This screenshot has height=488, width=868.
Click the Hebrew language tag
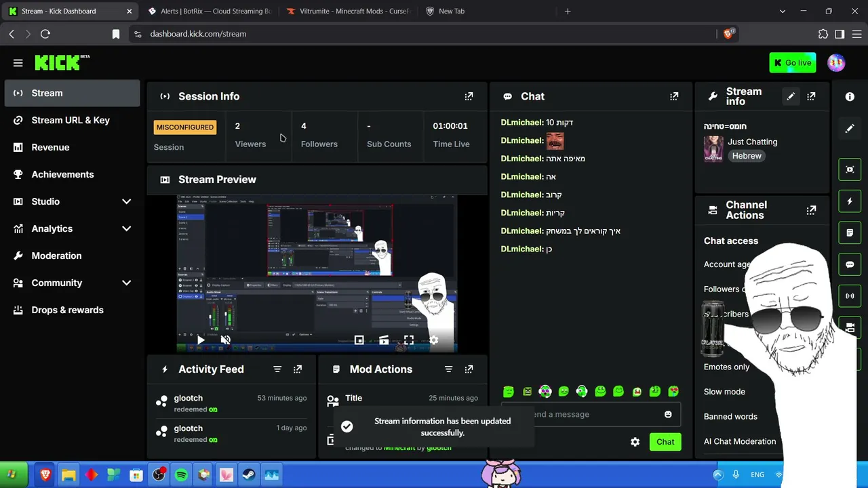747,156
